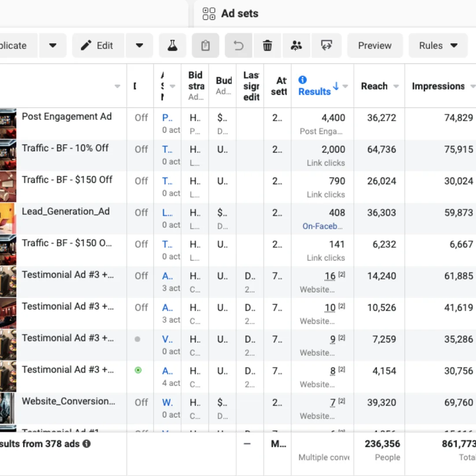The height and width of the screenshot is (476, 476).
Task: Click the A/B test flask icon
Action: point(172,45)
